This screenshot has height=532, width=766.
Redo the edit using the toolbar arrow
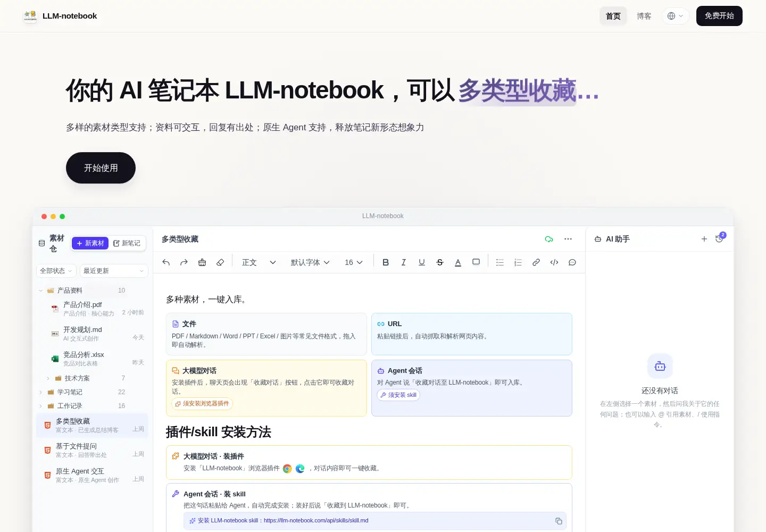(x=184, y=262)
